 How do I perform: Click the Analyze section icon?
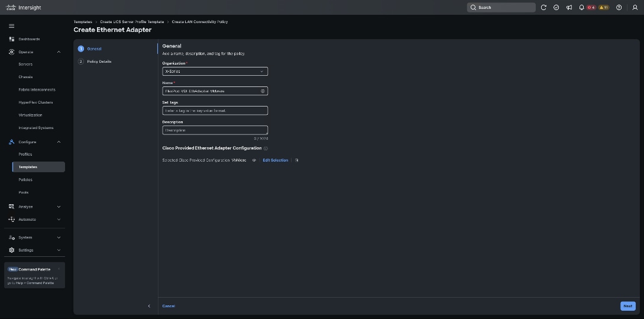pos(11,207)
